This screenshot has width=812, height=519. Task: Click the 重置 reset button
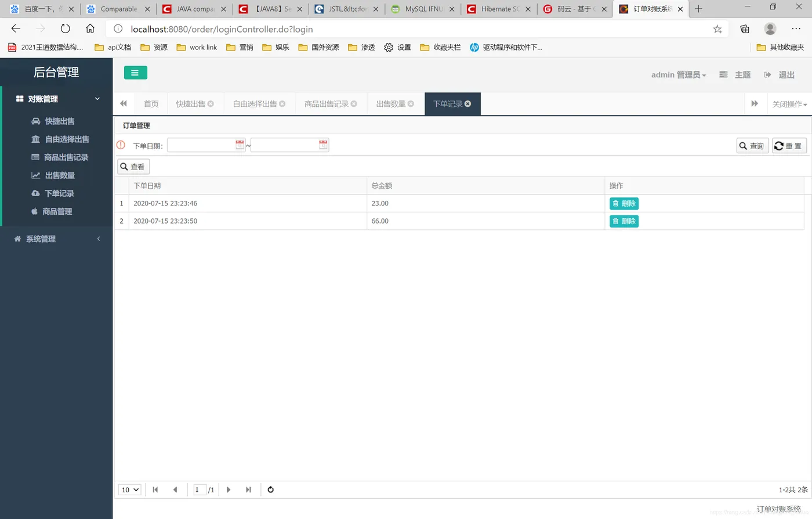pos(789,146)
